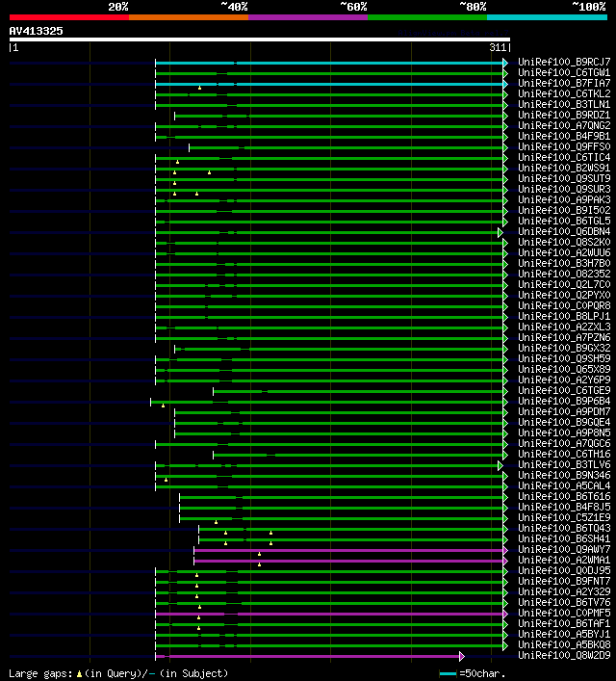The image size is (616, 681).
Task: Select the UniRef100_Q9SUR3 label
Action: click(564, 189)
